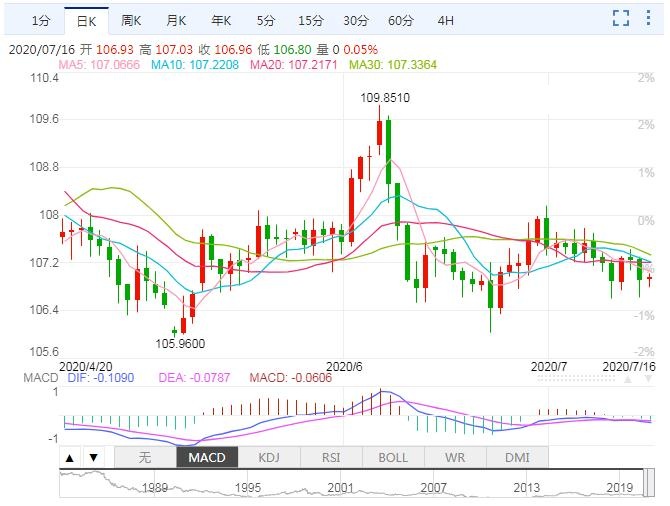Click the hamburger menu icon at top right
Viewport: 670px width, 506px height.
(649, 18)
